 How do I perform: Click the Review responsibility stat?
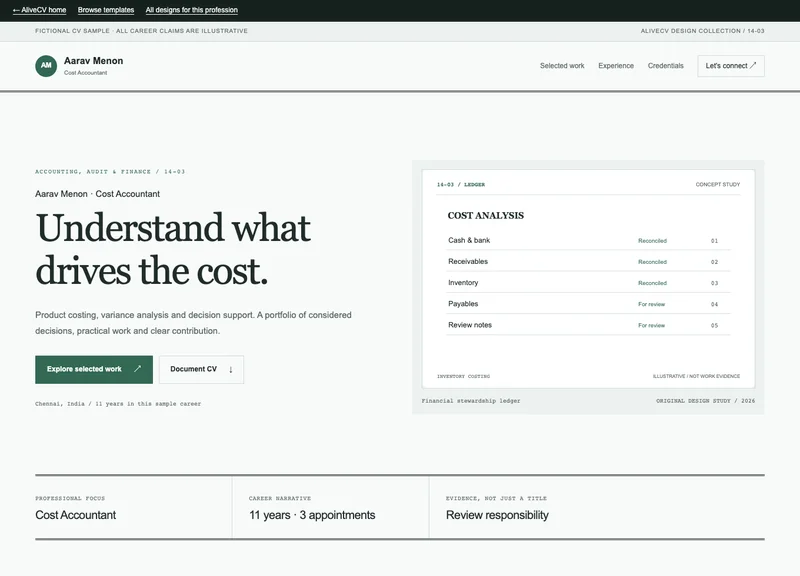point(497,515)
